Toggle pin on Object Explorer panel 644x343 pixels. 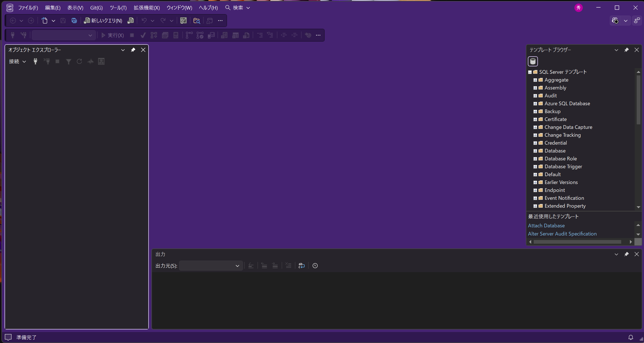[133, 50]
